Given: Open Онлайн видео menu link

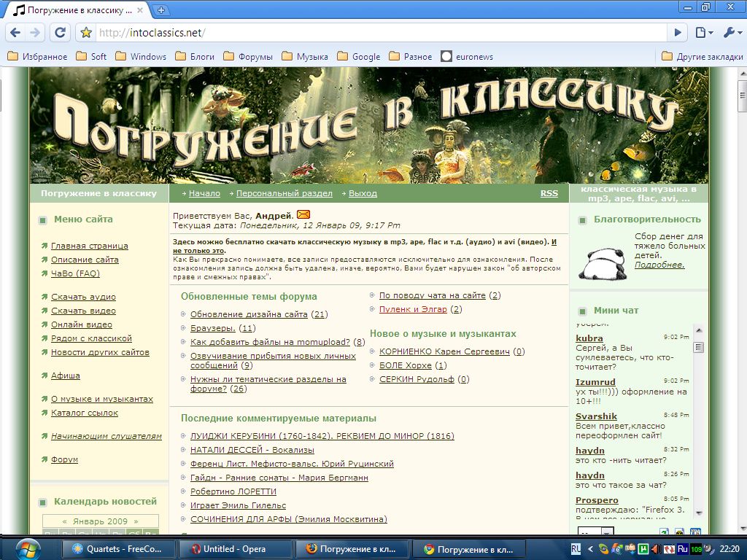Looking at the screenshot, I should [x=82, y=324].
